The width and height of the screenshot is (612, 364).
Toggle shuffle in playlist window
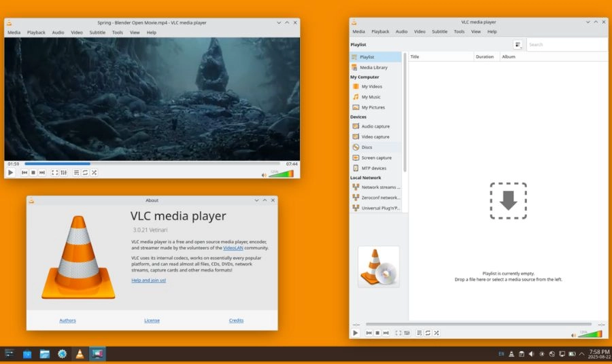(437, 333)
